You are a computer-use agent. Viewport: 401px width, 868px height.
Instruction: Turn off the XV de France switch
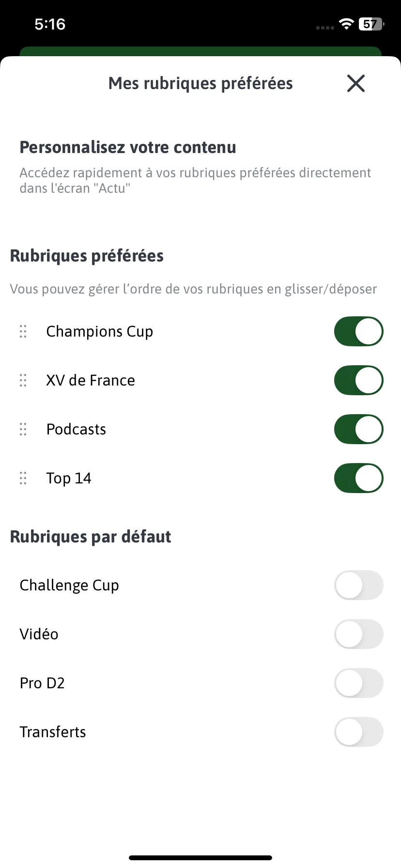coord(359,380)
